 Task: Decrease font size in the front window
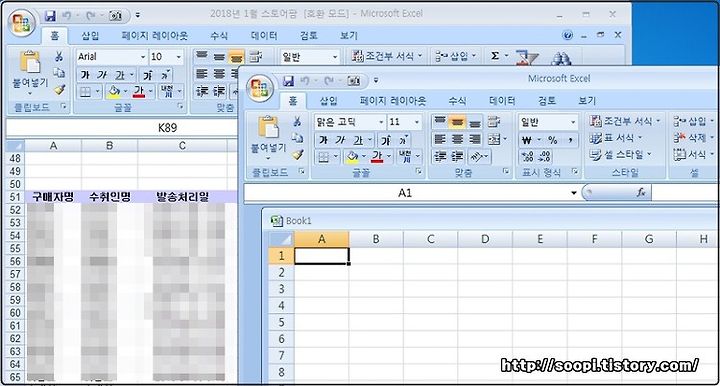point(403,140)
